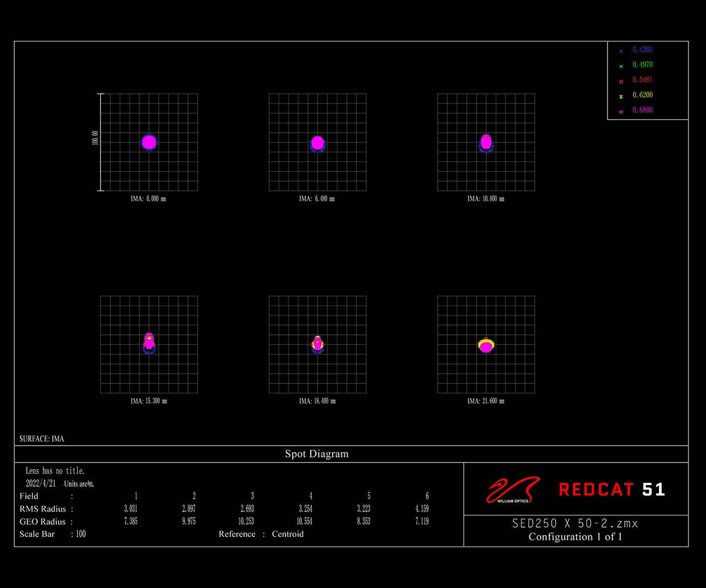Viewport: 706px width, 588px height.
Task: Click the vertical 100.00 scale bar
Action: 100,142
